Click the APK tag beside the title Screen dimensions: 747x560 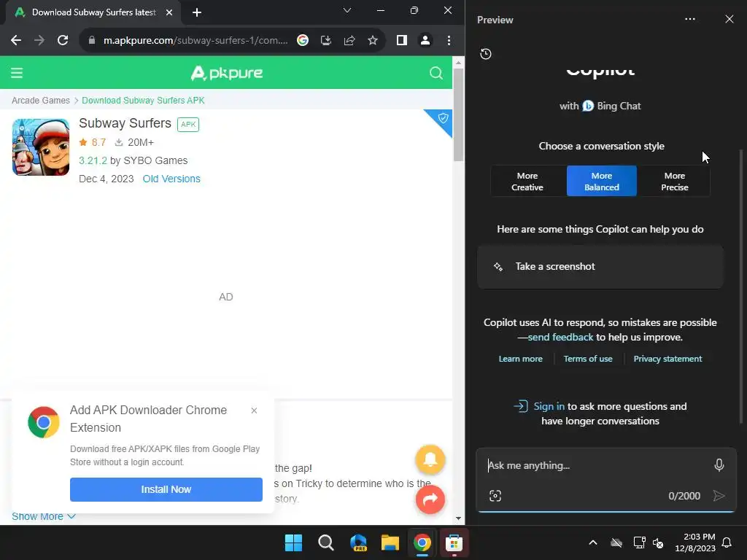pos(188,124)
